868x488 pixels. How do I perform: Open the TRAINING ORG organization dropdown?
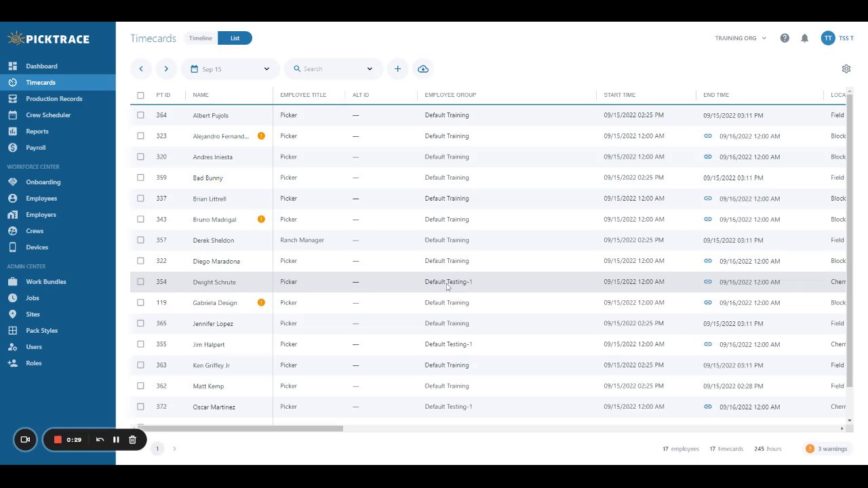(x=741, y=38)
